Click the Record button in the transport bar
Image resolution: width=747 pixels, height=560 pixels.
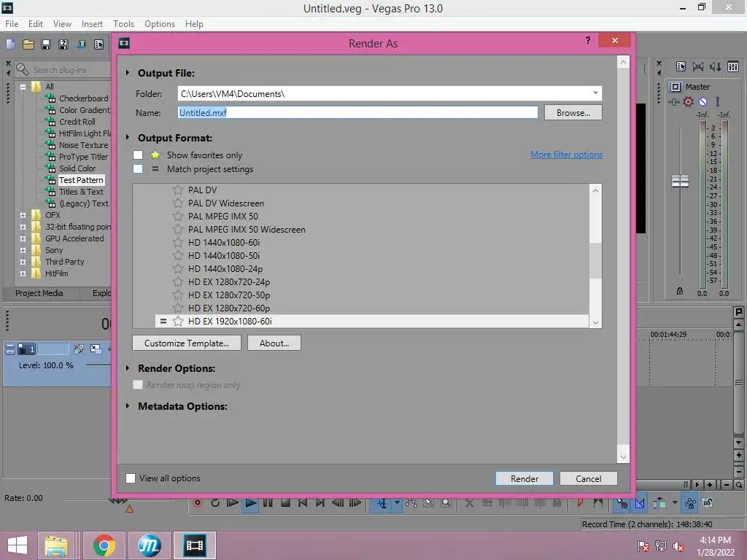click(197, 503)
